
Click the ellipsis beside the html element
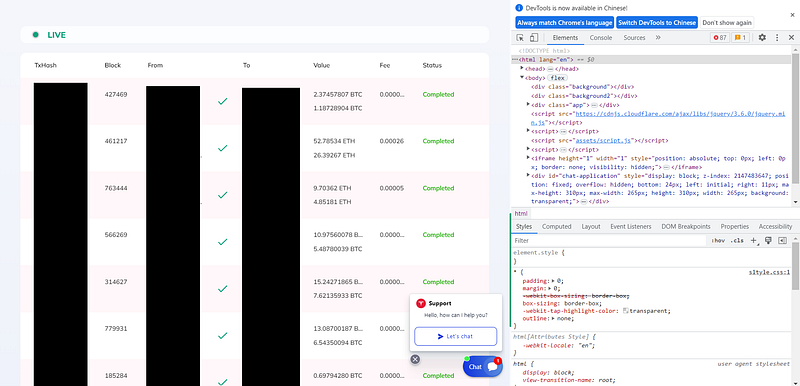tap(515, 60)
